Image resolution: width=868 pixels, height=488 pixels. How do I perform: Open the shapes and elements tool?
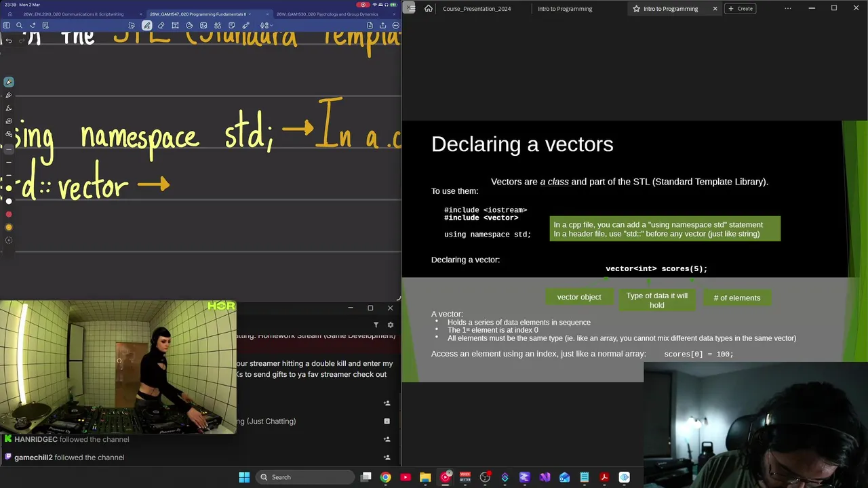tap(218, 25)
